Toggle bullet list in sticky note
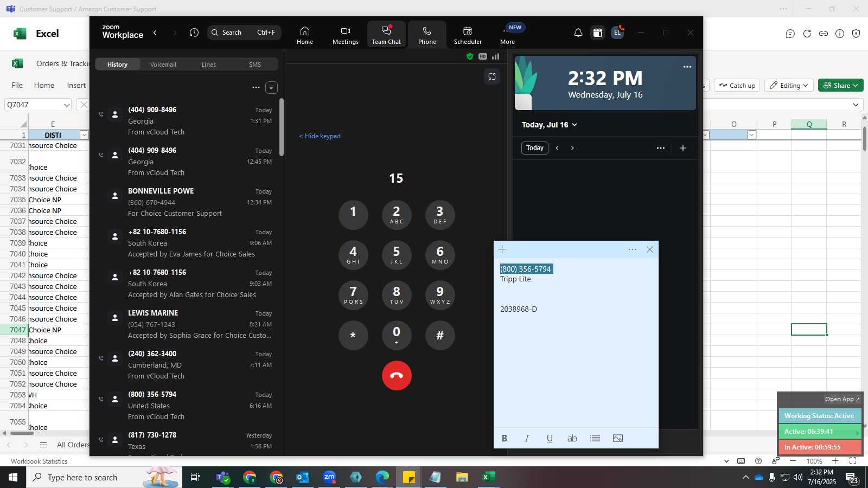The height and width of the screenshot is (488, 868). point(595,438)
